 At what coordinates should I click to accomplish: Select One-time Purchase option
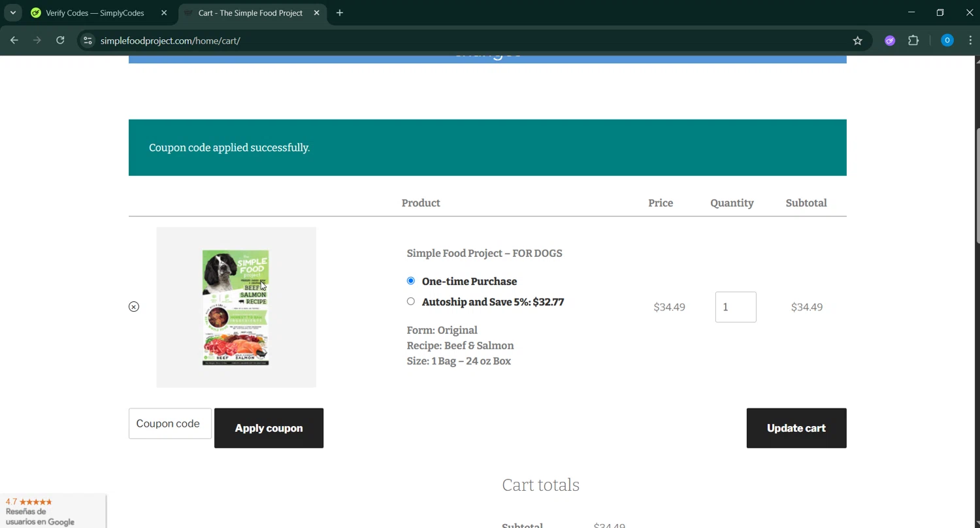tap(411, 281)
